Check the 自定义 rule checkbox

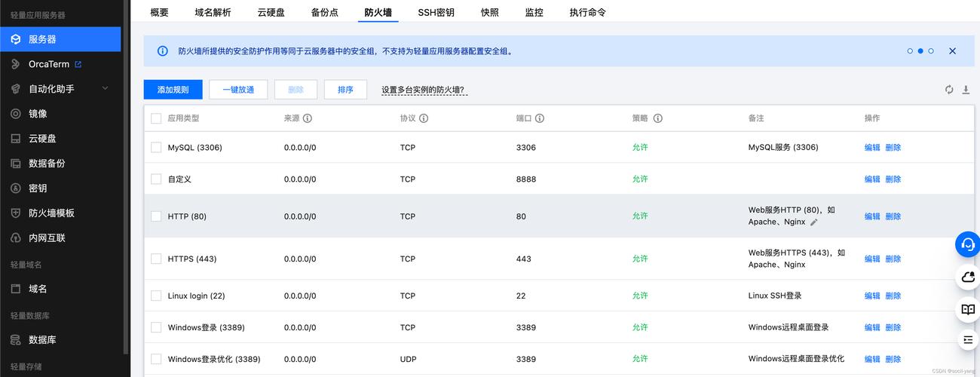[x=156, y=179]
